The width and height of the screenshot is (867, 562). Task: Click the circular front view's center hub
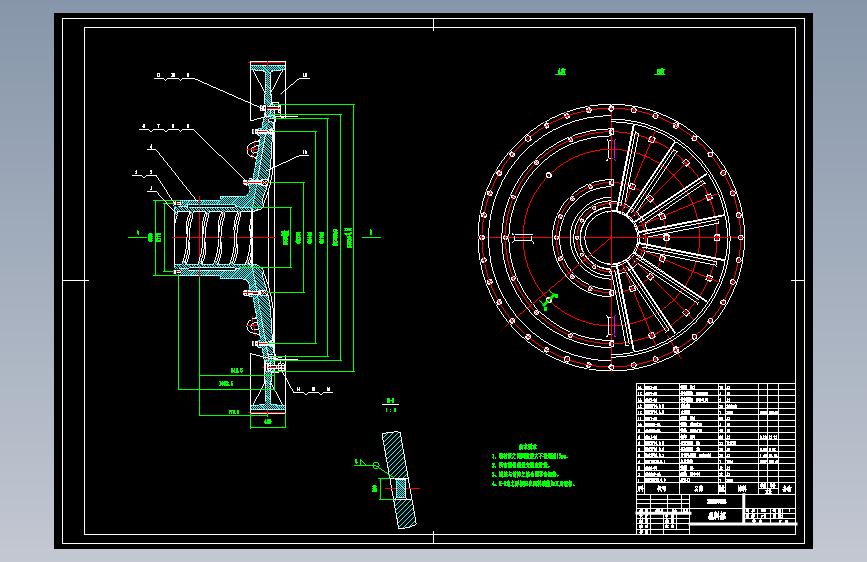(611, 238)
